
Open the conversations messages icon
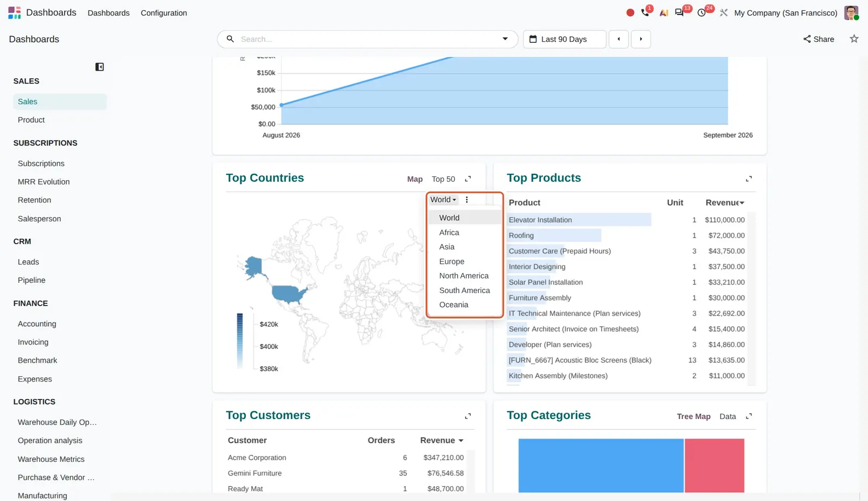tap(679, 12)
